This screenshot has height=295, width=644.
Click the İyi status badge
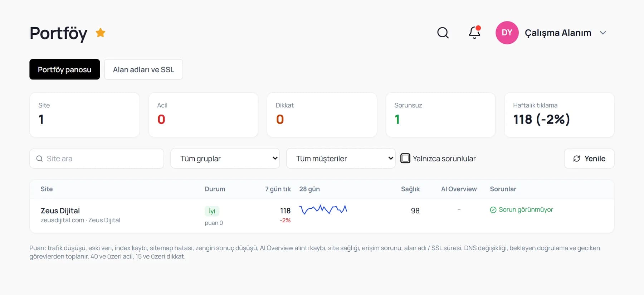click(x=212, y=211)
